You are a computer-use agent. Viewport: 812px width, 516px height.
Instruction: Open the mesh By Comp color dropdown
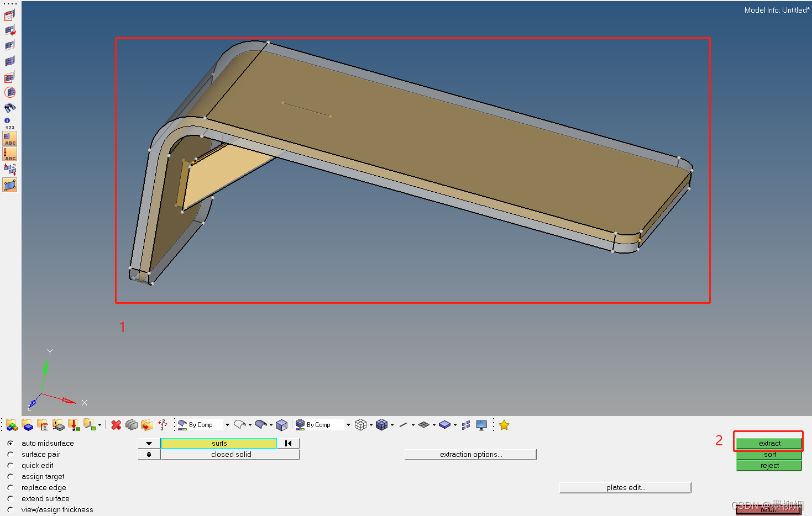click(x=348, y=425)
